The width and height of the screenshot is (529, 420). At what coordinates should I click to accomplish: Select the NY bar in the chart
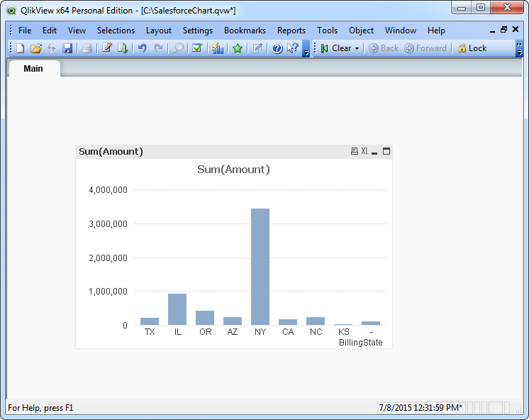[x=260, y=267]
